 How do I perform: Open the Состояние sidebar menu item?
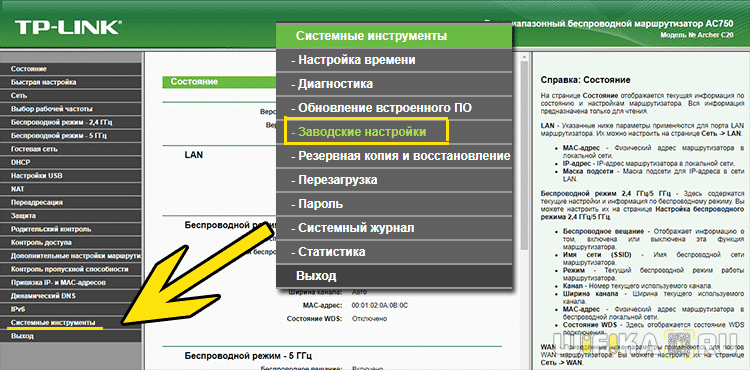point(71,69)
